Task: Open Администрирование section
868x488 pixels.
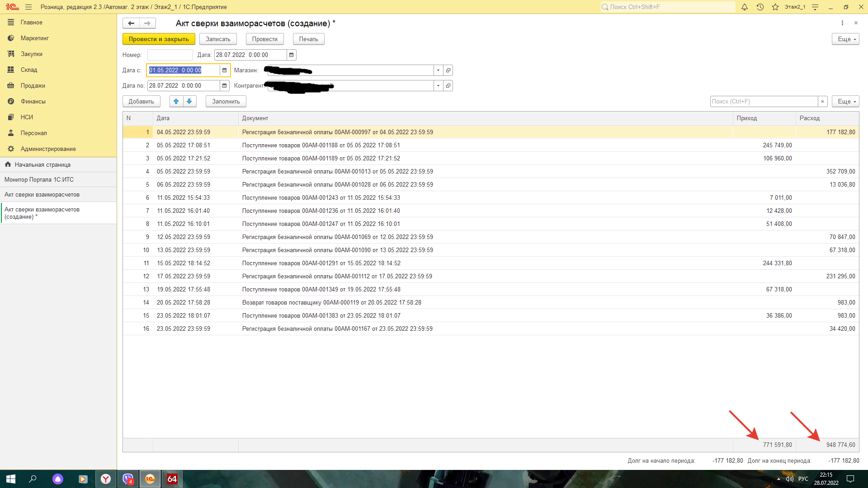Action: pyautogui.click(x=58, y=149)
